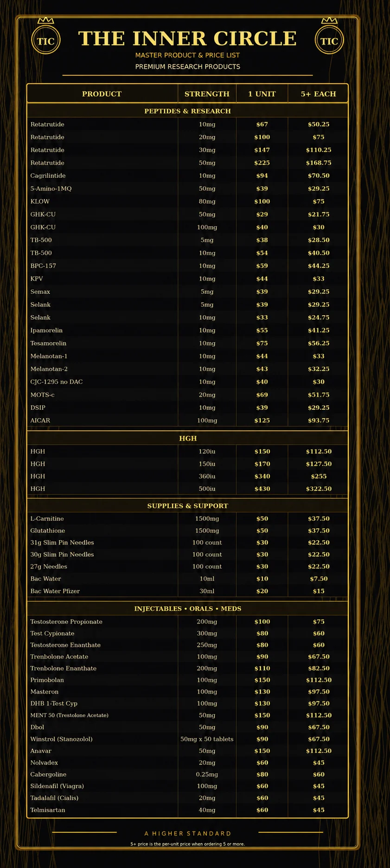390x868 pixels.
Task: Click the AICAR product name
Action: [40, 421]
